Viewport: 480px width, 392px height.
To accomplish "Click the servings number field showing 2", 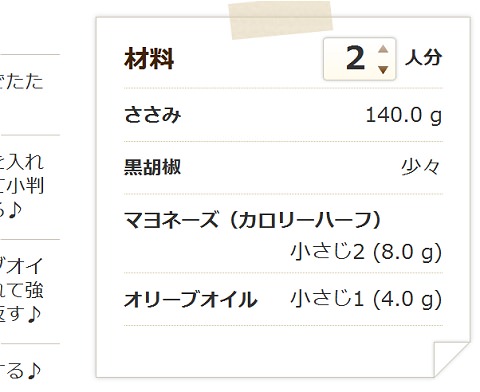I will [359, 59].
